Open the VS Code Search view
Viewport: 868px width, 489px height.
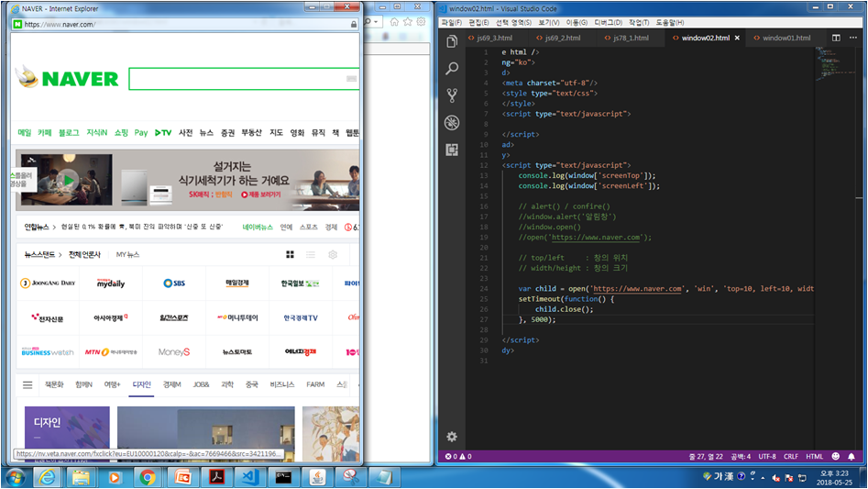(452, 68)
